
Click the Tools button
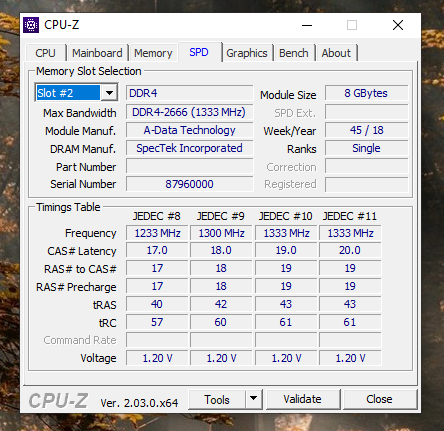click(x=217, y=399)
